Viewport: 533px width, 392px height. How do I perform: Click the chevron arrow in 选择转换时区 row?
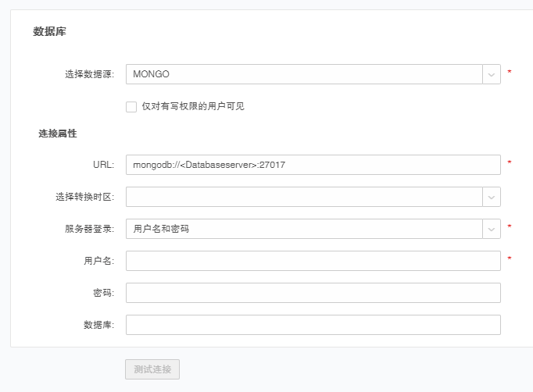pyautogui.click(x=492, y=197)
